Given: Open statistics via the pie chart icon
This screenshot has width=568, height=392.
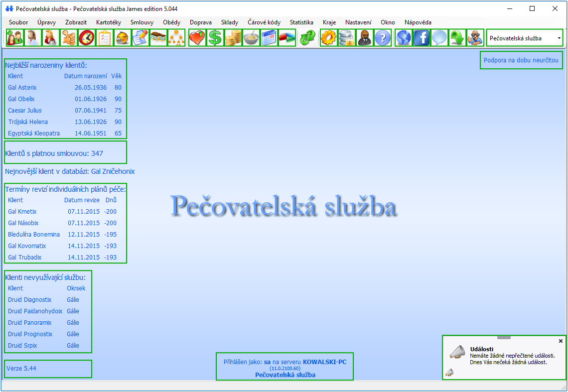Looking at the screenshot, I should (x=286, y=37).
